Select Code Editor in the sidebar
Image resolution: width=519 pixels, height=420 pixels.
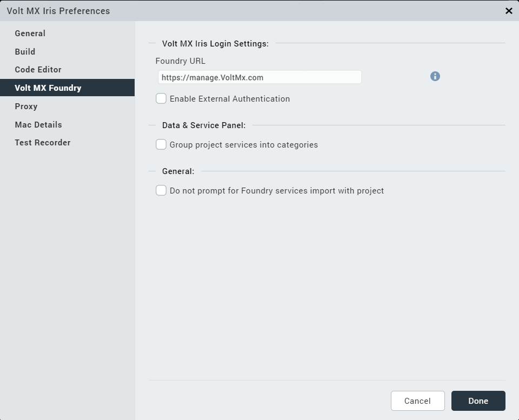coord(38,70)
